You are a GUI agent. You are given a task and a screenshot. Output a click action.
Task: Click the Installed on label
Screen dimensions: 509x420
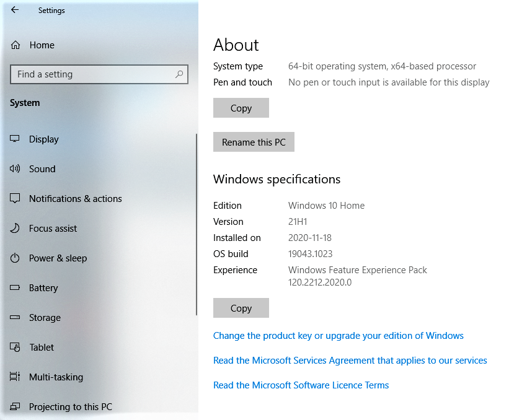tap(237, 238)
